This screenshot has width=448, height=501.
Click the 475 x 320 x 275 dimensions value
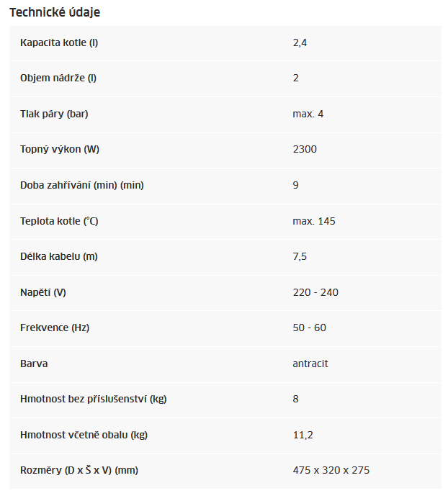point(331,470)
